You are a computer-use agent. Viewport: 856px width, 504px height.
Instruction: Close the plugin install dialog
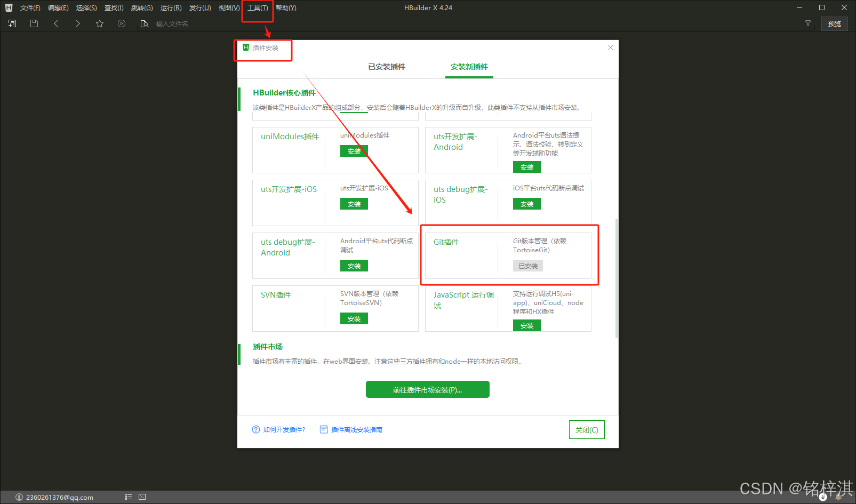pyautogui.click(x=611, y=47)
